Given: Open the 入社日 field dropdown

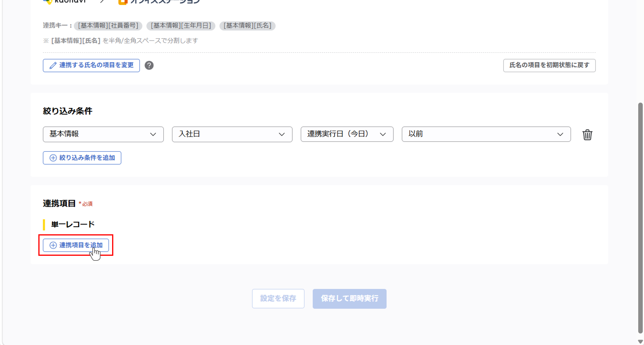Looking at the screenshot, I should point(232,134).
